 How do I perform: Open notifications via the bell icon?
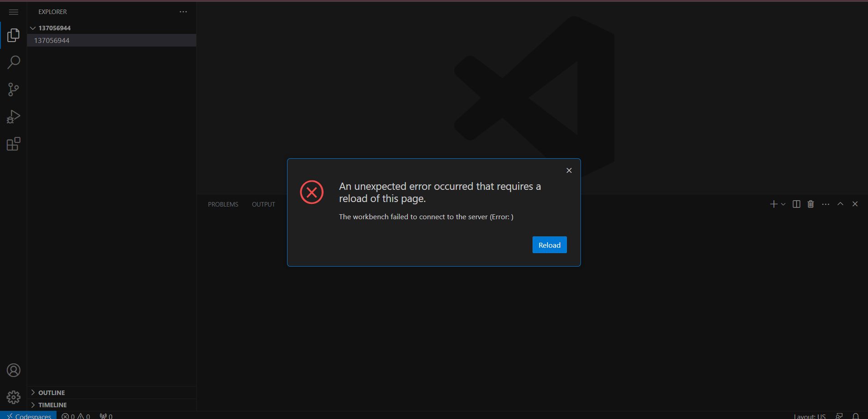tap(856, 416)
